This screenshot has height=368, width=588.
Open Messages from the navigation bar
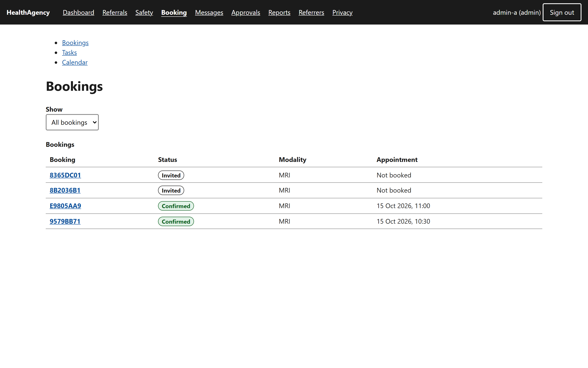(x=209, y=12)
